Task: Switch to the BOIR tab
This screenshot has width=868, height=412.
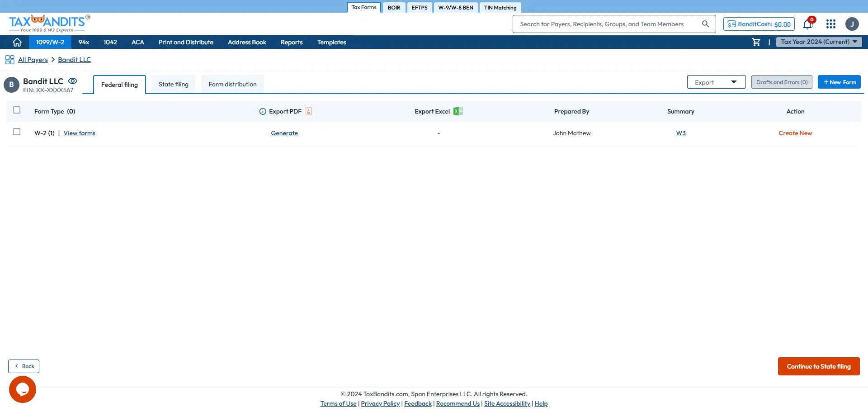Action: click(x=394, y=8)
